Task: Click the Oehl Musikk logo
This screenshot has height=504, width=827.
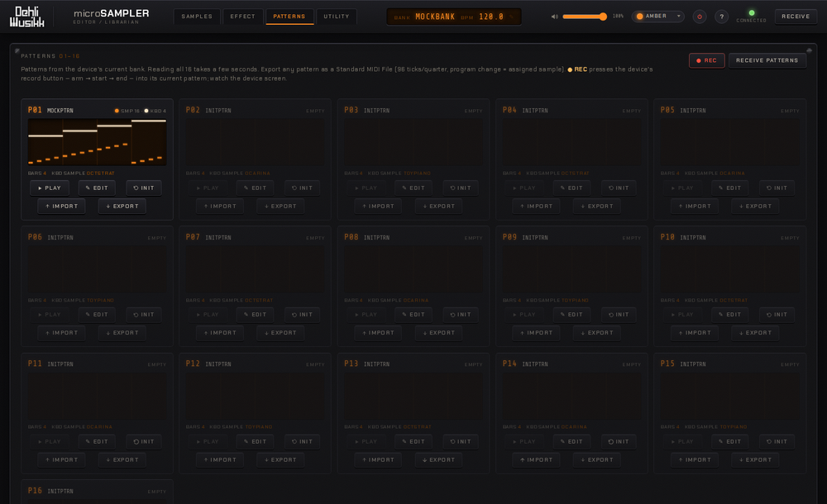Action: coord(27,17)
